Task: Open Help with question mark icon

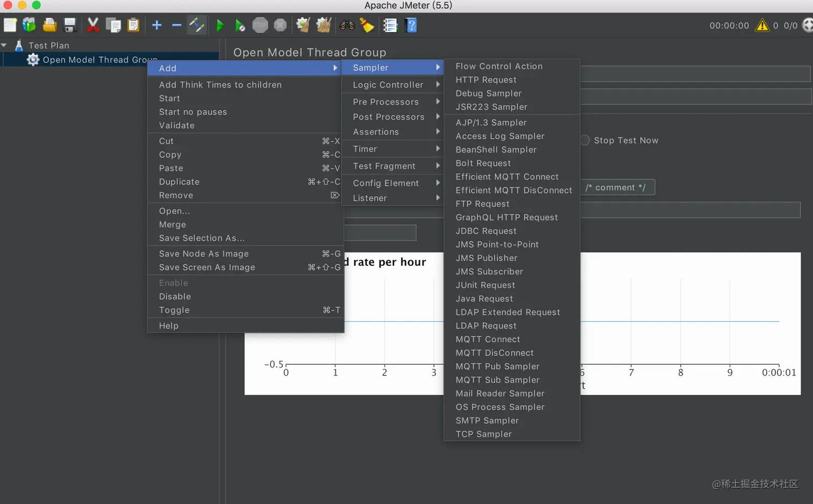Action: tap(411, 25)
